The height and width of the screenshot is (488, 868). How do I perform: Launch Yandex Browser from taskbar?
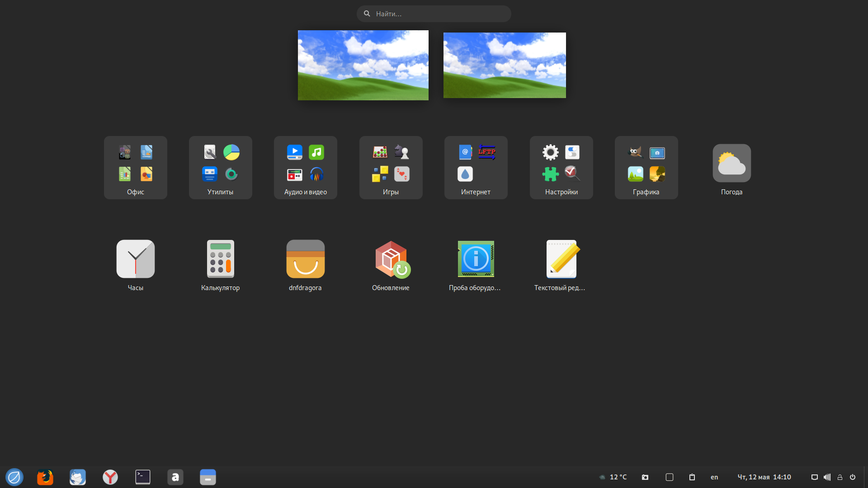tap(110, 477)
